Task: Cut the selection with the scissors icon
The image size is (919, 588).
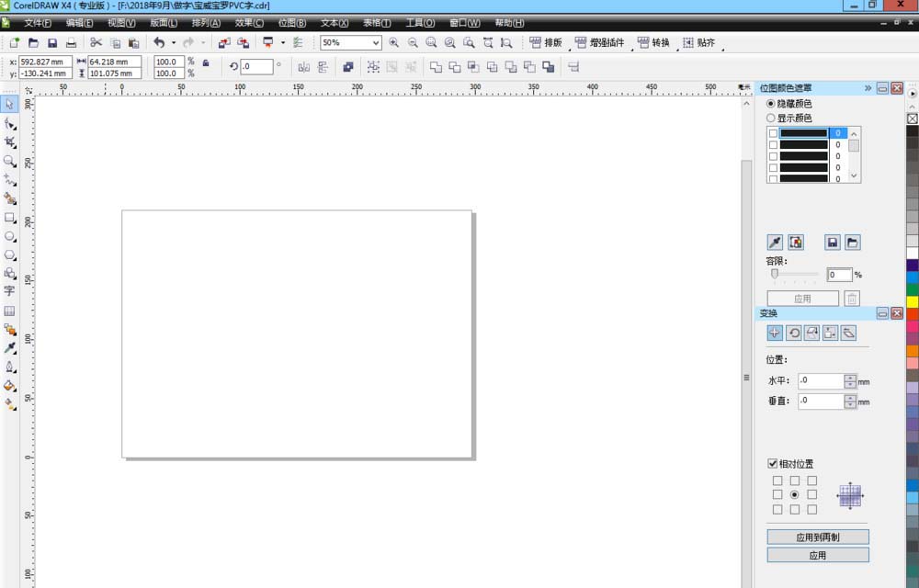Action: point(96,43)
